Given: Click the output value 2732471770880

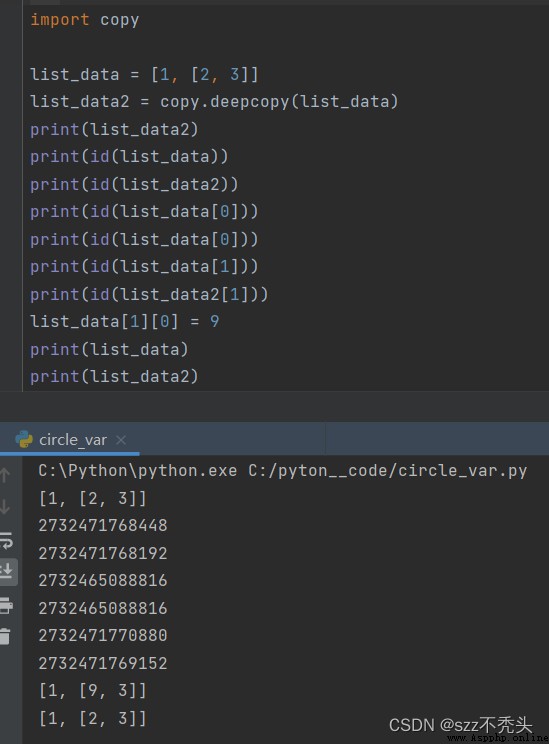Looking at the screenshot, I should click(x=102, y=635).
